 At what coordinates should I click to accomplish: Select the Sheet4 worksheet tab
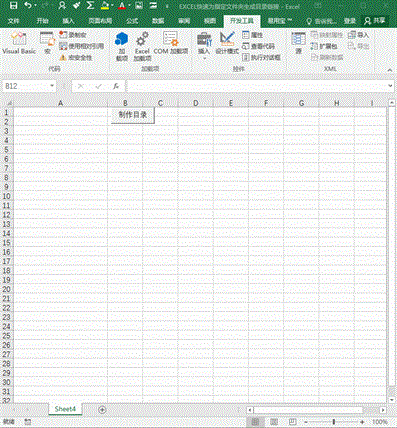point(65,409)
